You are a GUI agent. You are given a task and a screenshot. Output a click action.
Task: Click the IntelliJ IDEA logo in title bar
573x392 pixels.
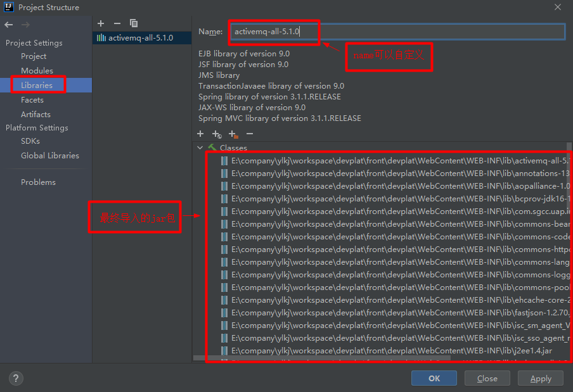(9, 7)
